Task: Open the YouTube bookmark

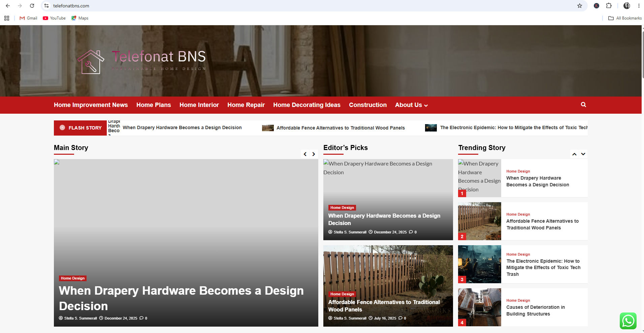Action: click(54, 18)
